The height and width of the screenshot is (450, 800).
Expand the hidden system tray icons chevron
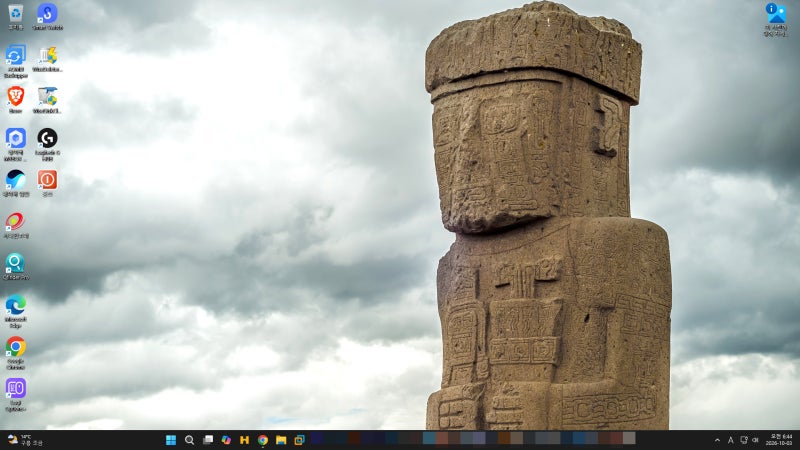[717, 440]
